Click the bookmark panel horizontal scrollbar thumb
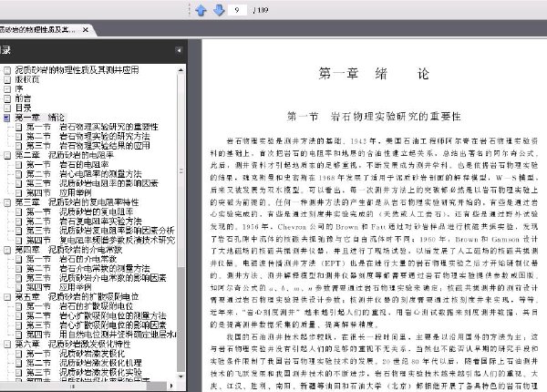 (73, 386)
